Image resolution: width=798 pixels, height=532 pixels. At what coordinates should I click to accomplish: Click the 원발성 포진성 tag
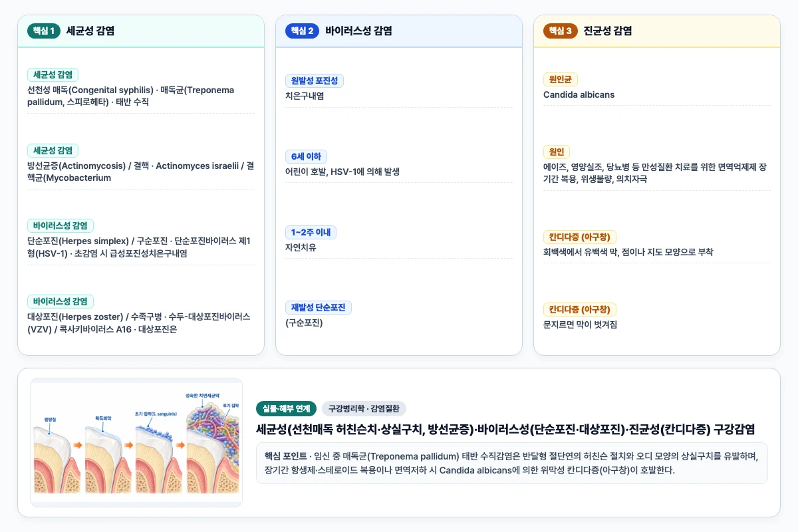[x=315, y=81]
